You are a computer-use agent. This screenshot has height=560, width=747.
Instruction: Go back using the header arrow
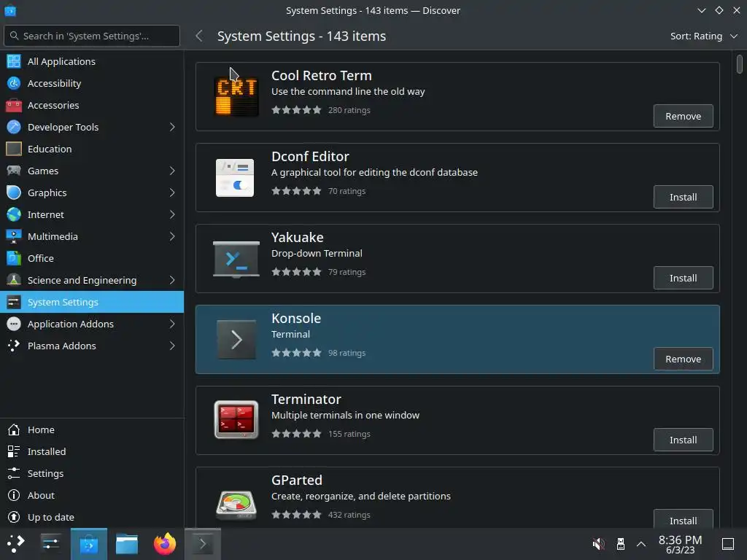(199, 36)
